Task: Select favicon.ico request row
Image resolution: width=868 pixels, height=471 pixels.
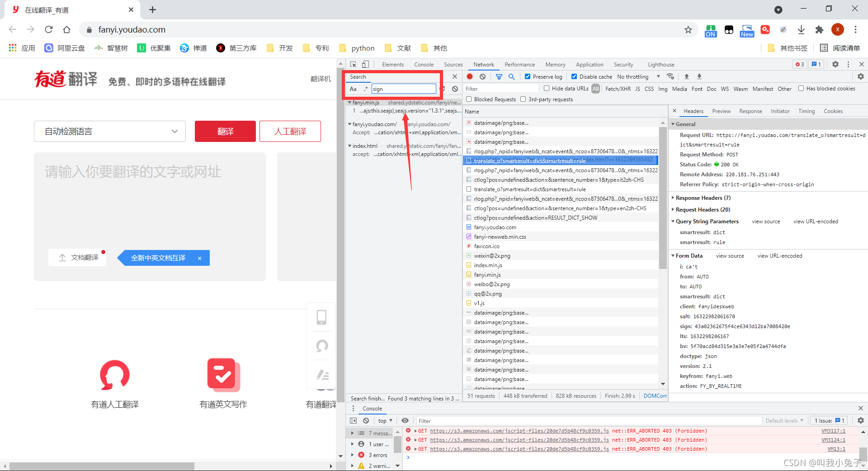Action: 561,246
